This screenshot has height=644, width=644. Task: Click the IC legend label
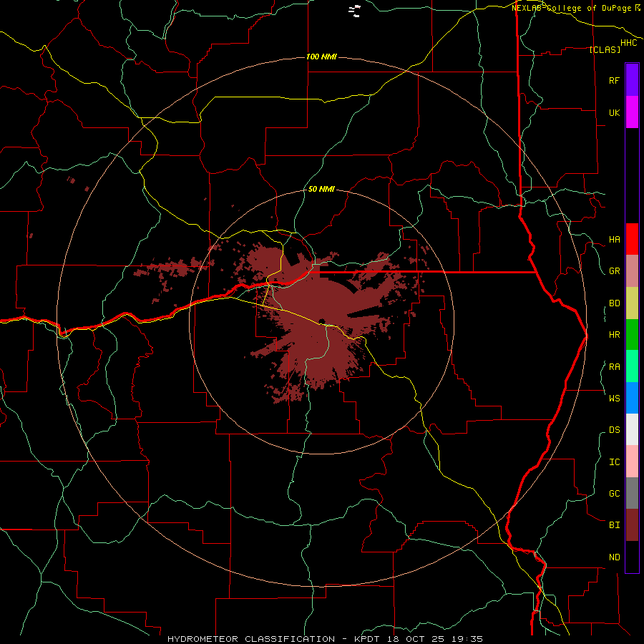click(x=614, y=462)
